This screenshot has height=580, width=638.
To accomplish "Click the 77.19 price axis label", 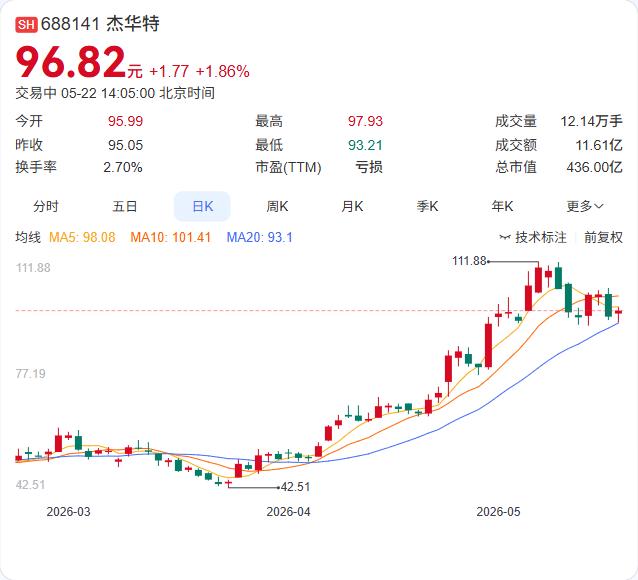I will (x=31, y=374).
